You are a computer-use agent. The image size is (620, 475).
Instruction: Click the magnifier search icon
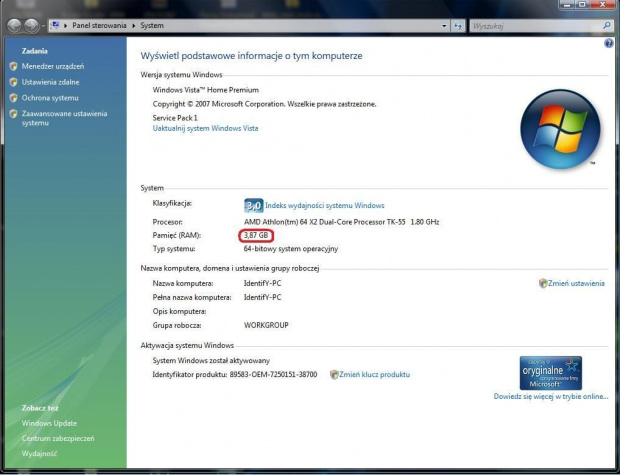point(607,26)
